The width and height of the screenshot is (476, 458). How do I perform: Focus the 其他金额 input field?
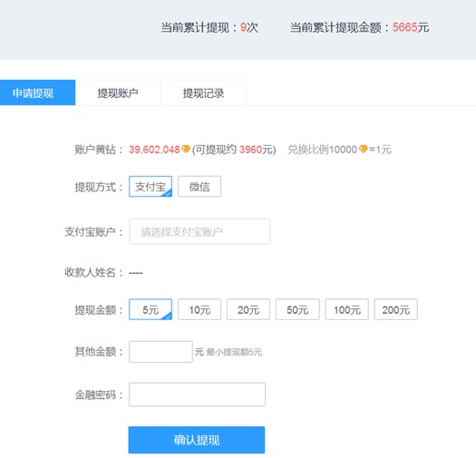pos(160,352)
